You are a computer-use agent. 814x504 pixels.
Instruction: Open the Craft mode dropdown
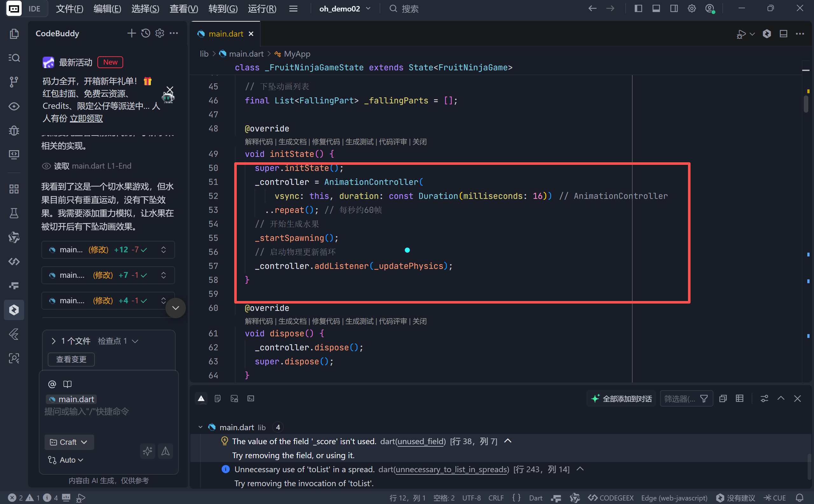(69, 442)
